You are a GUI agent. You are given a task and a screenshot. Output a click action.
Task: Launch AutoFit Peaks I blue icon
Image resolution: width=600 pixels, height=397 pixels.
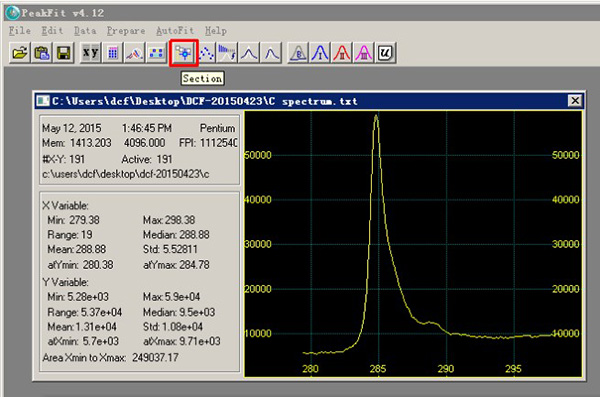(320, 52)
